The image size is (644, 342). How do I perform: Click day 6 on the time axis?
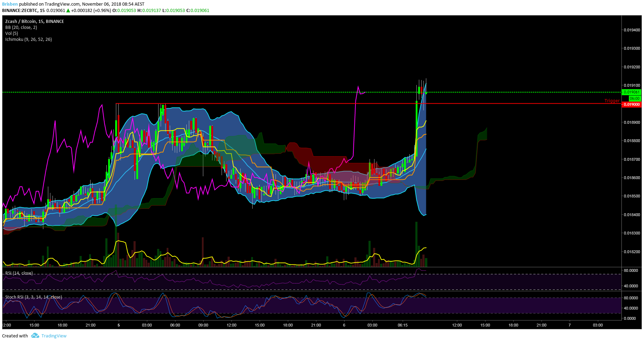[x=344, y=325]
